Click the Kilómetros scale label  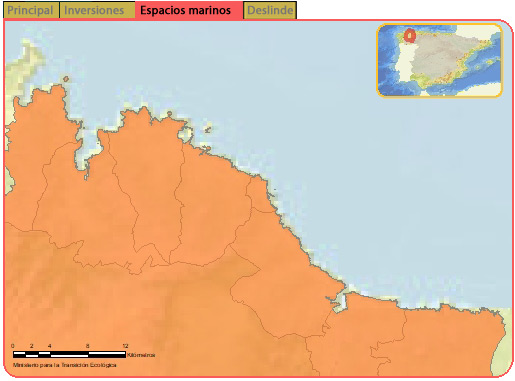click(x=141, y=355)
